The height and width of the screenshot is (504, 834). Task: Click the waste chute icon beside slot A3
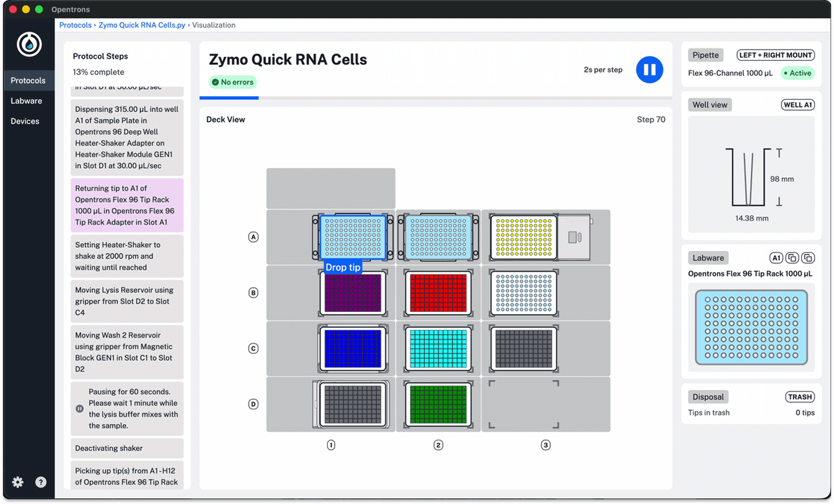coord(574,237)
